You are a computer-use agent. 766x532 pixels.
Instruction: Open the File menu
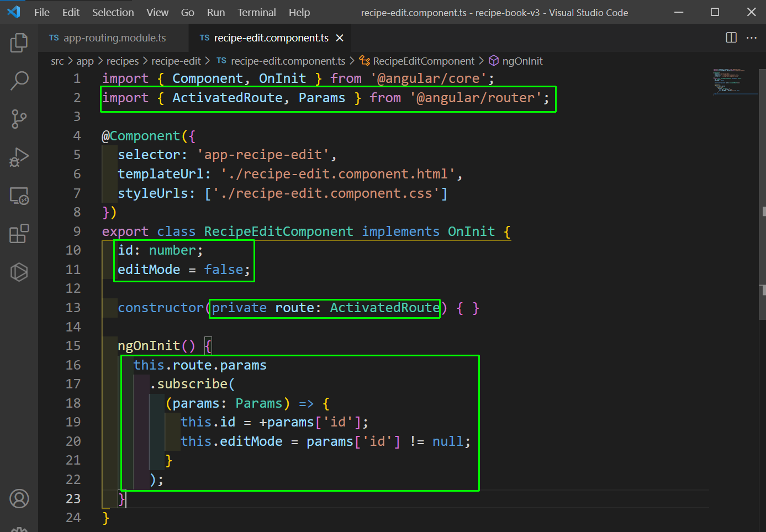[x=42, y=12]
